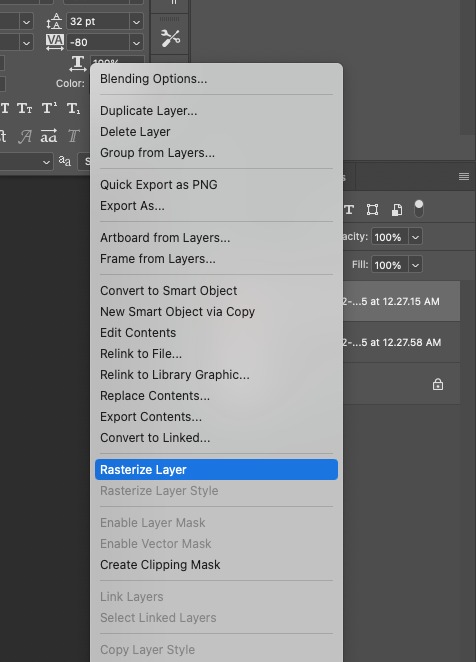This screenshot has height=662, width=476.
Task: Choose Create Clipping Mask
Action: click(216, 565)
